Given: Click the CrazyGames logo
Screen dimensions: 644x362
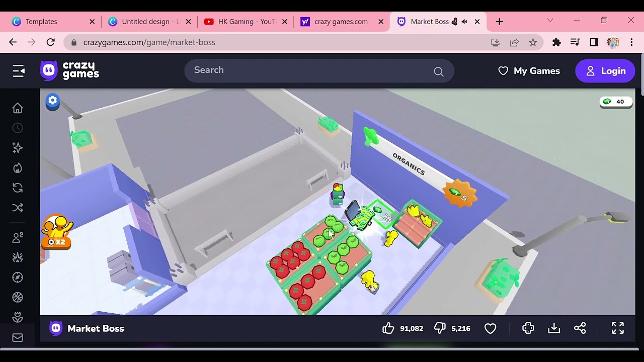Looking at the screenshot, I should 69,71.
